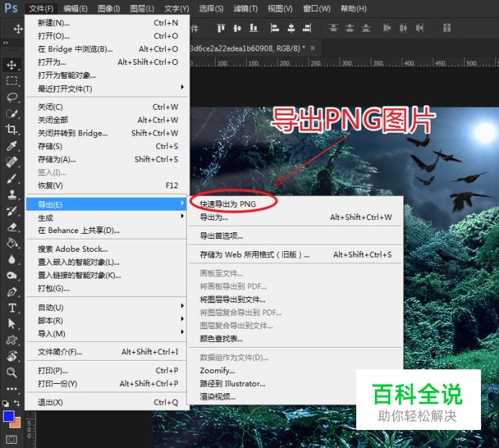Open the orange background color swatch
Viewport: 499px width, 448px height.
click(x=17, y=424)
